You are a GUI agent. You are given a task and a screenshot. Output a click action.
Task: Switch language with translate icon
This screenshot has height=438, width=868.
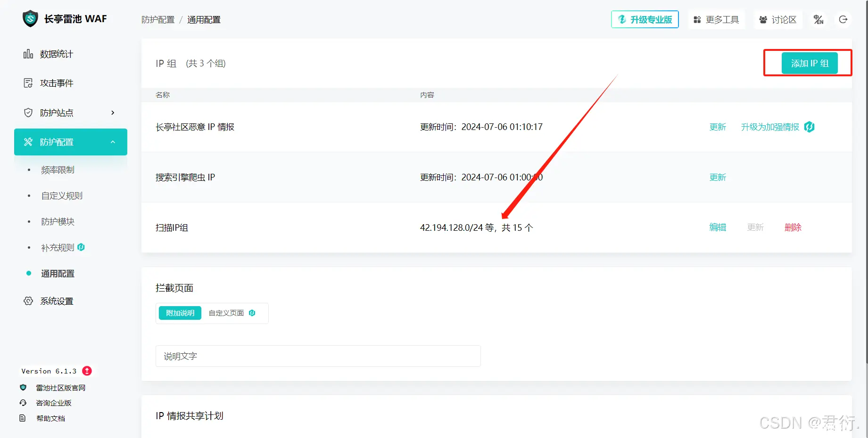tap(819, 19)
